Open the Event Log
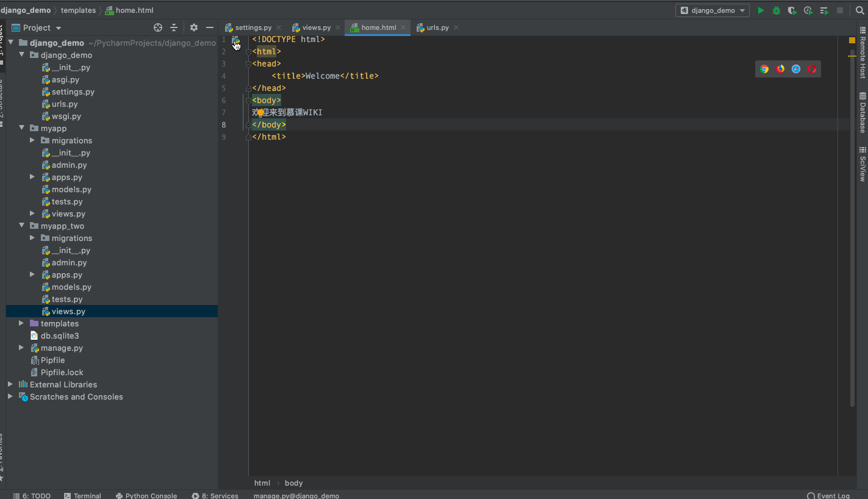868x499 pixels. click(828, 495)
